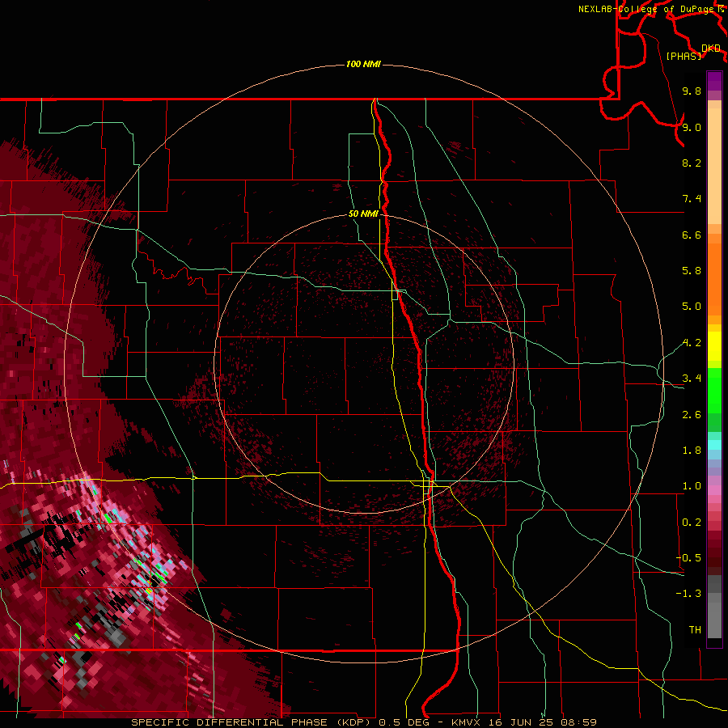728x728 pixels.
Task: Click the 7.4 value on the color scale
Action: [692, 199]
